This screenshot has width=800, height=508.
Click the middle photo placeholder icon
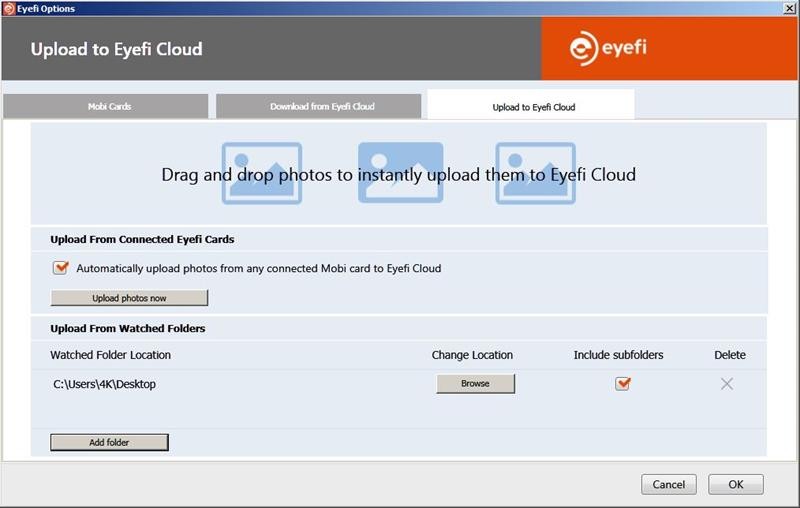click(401, 172)
